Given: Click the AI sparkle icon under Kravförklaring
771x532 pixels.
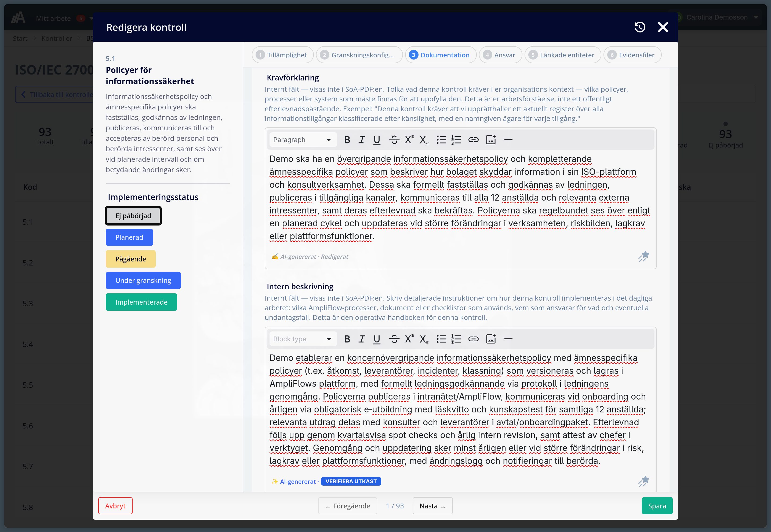Looking at the screenshot, I should (643, 257).
